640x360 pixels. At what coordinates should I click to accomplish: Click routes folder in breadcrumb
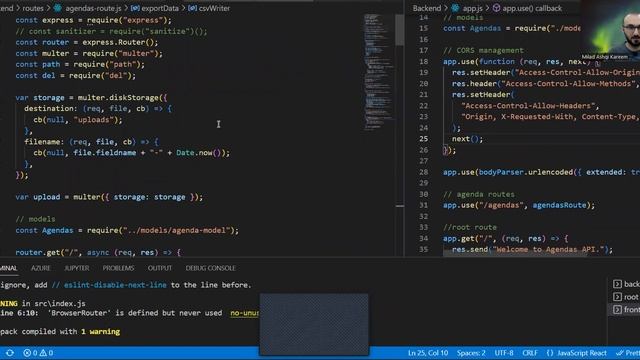tap(33, 8)
